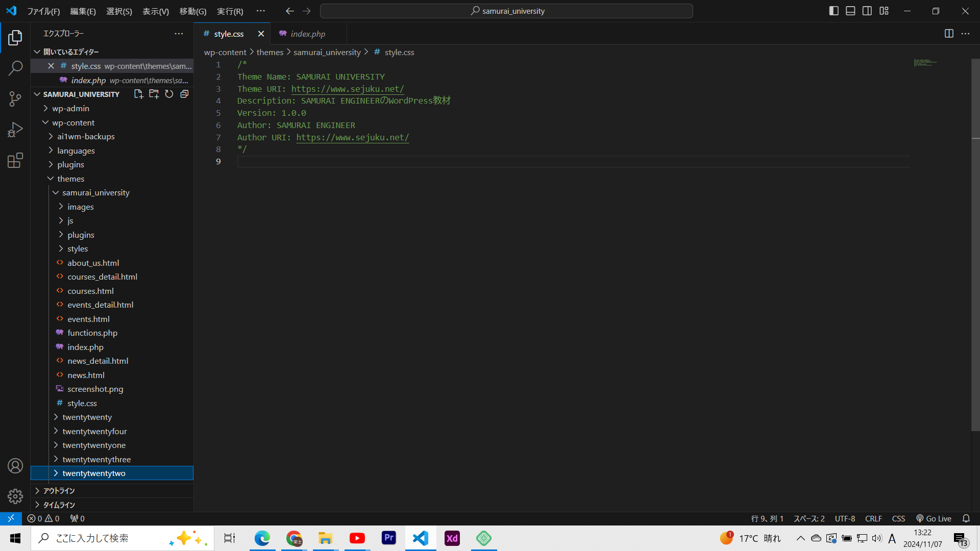Collapse the wp-content folder
980x551 pixels.
tap(73, 122)
